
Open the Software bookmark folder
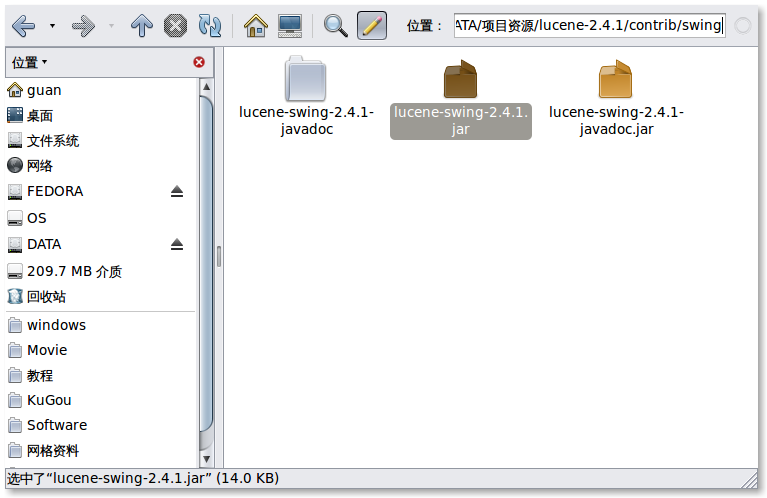100,425
